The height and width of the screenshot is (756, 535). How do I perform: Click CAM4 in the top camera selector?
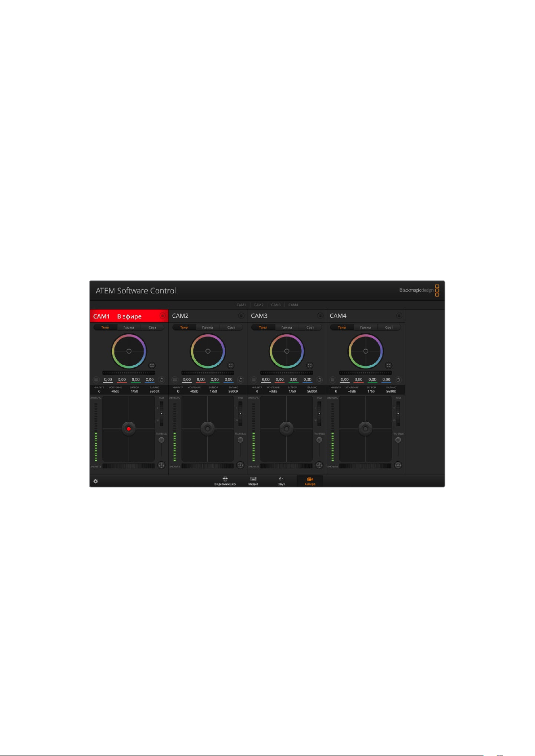[293, 305]
